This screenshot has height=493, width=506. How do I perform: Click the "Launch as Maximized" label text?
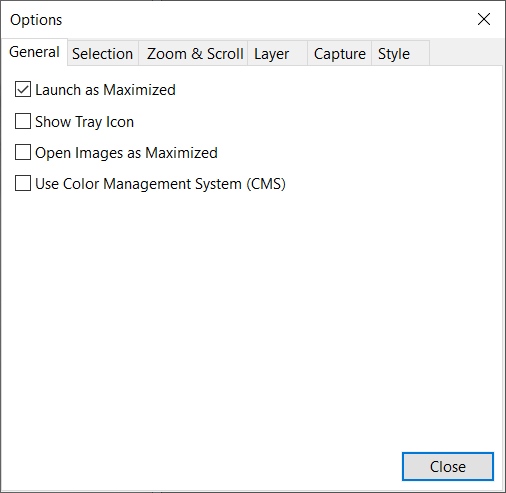coord(105,90)
